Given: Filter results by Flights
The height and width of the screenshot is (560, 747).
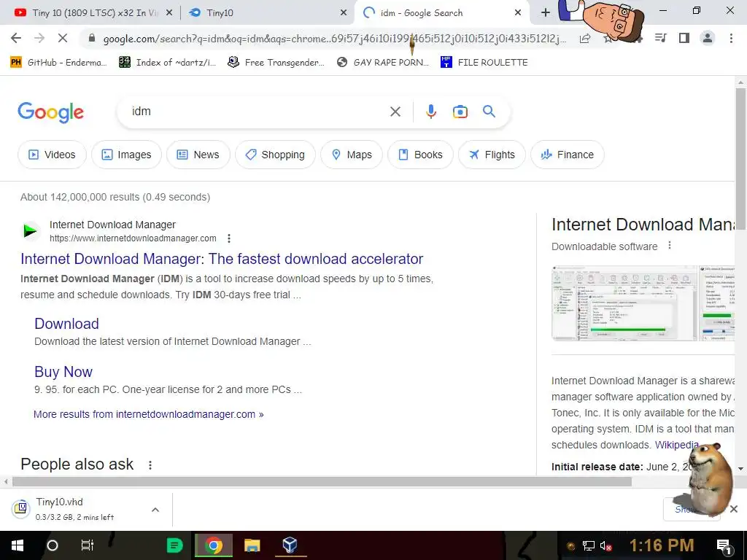Looking at the screenshot, I should 492,155.
